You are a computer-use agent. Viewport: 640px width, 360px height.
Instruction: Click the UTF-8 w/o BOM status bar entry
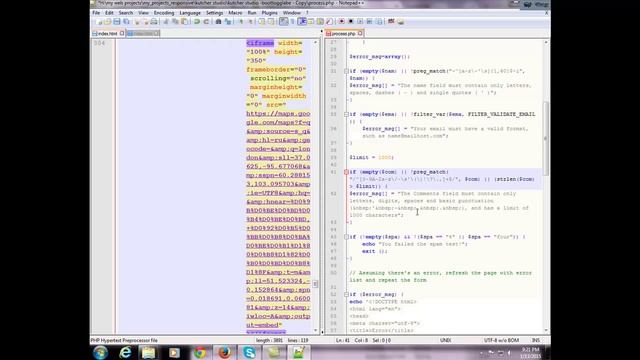pyautogui.click(x=501, y=340)
